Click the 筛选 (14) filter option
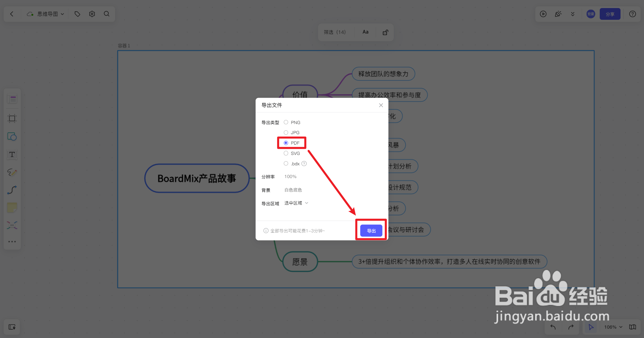 (x=334, y=32)
